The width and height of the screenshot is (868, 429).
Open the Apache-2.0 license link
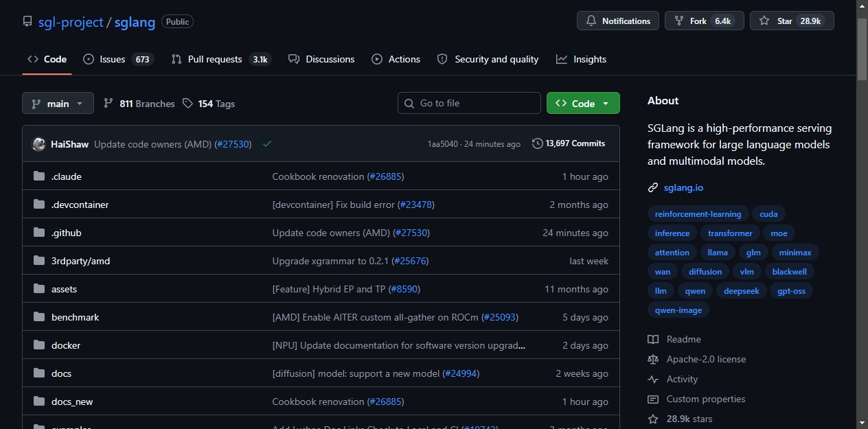click(706, 359)
